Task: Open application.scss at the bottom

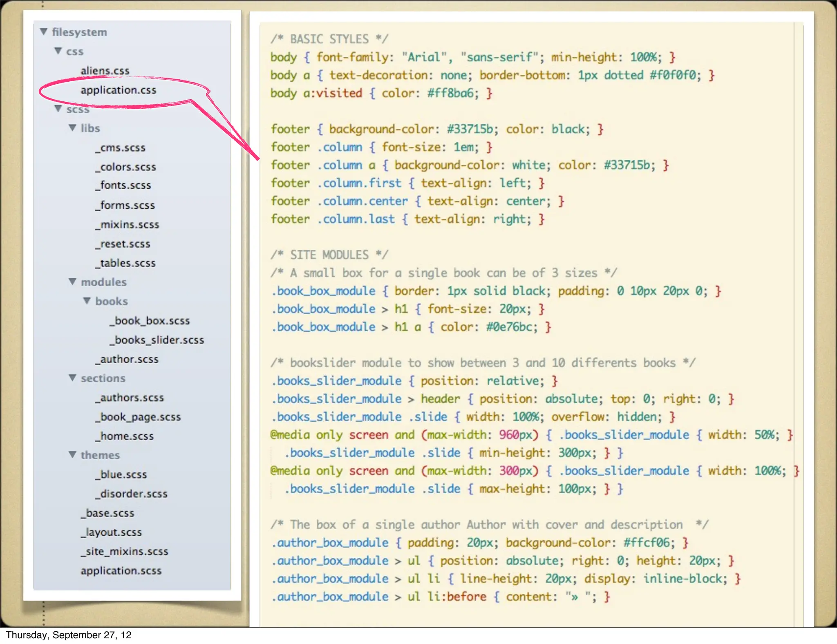Action: [x=121, y=570]
